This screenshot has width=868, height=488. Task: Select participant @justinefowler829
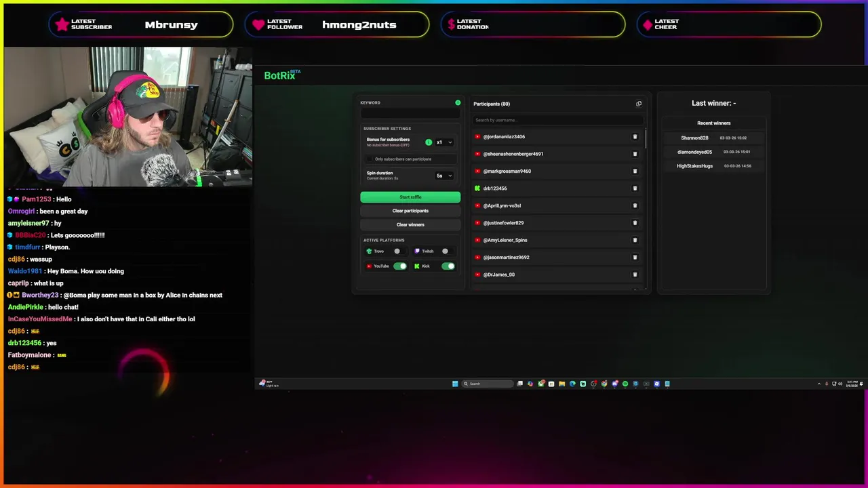coord(503,223)
